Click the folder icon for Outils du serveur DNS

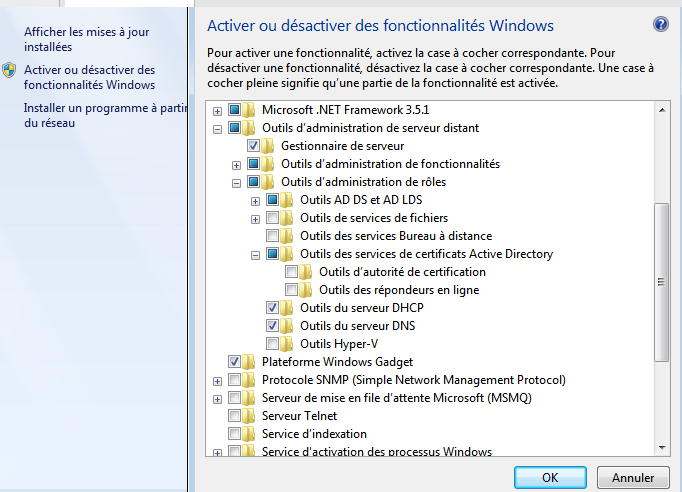(x=289, y=326)
